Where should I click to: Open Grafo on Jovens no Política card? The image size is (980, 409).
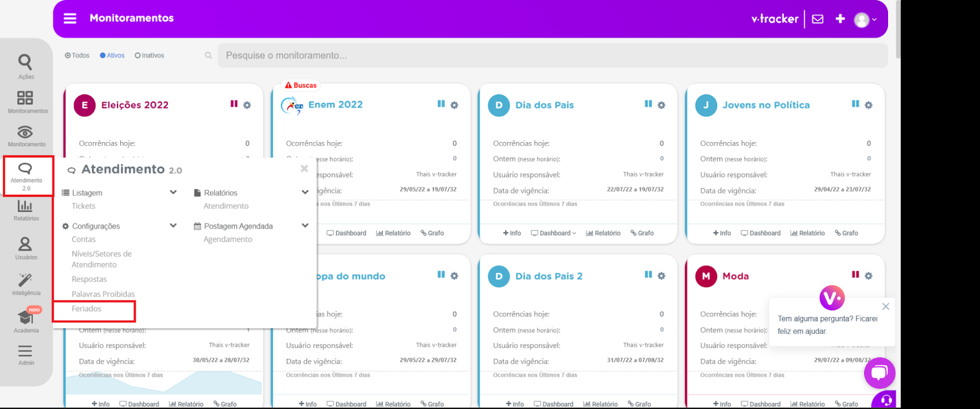click(846, 233)
